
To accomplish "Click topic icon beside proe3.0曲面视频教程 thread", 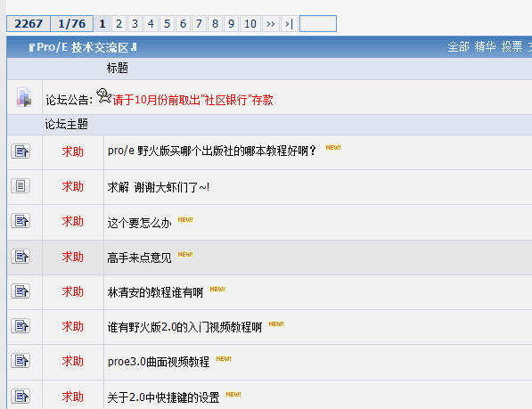I will point(20,361).
